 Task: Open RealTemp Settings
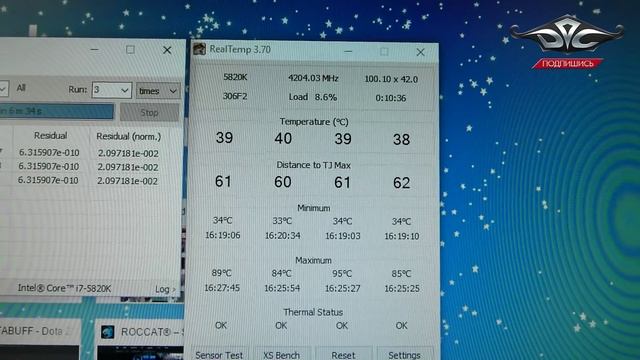pos(404,355)
